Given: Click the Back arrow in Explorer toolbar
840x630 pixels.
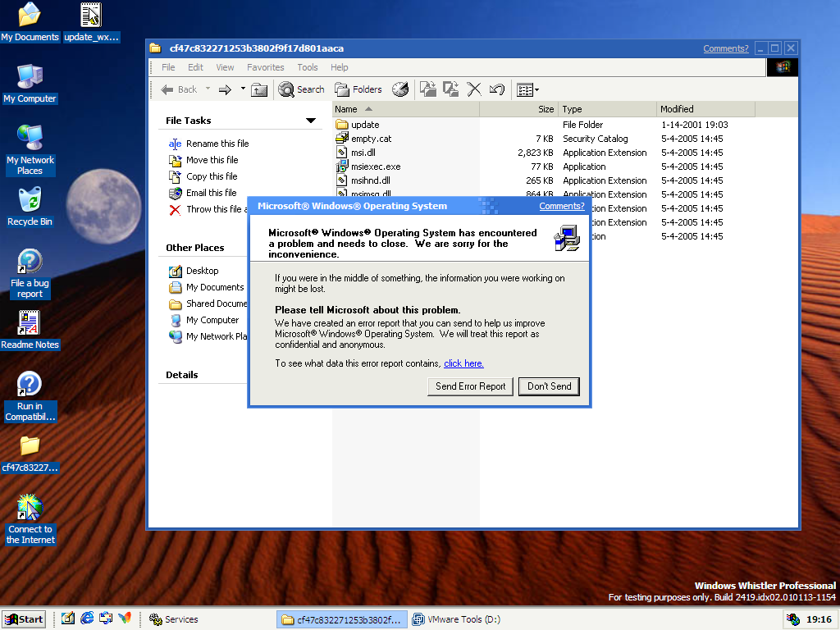Looking at the screenshot, I should coord(179,89).
